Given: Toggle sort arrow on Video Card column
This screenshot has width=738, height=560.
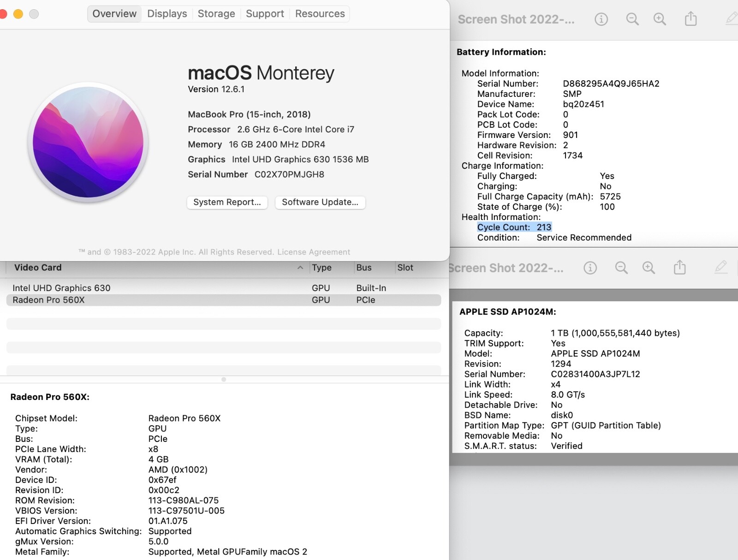Looking at the screenshot, I should click(300, 268).
